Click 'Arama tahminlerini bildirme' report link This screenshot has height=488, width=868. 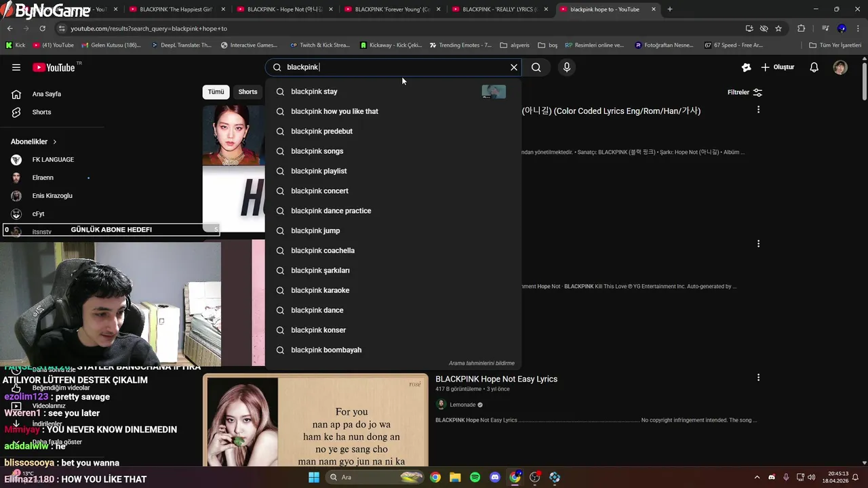coord(481,363)
